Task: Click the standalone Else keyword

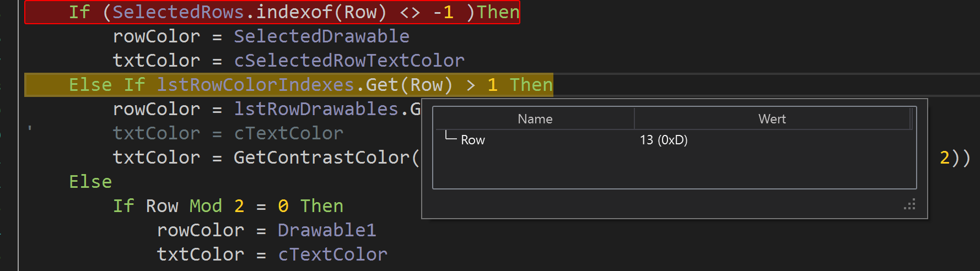Action: click(90, 182)
